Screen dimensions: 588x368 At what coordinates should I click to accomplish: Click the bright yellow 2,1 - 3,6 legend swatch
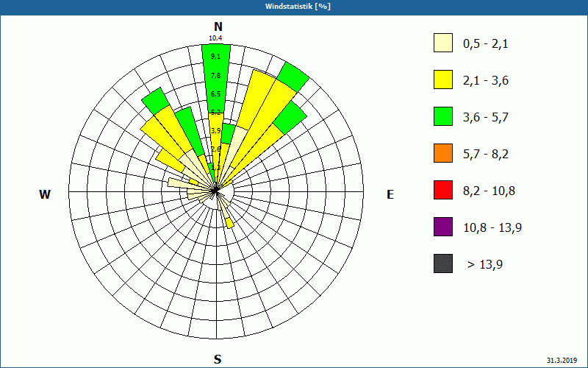pos(443,79)
